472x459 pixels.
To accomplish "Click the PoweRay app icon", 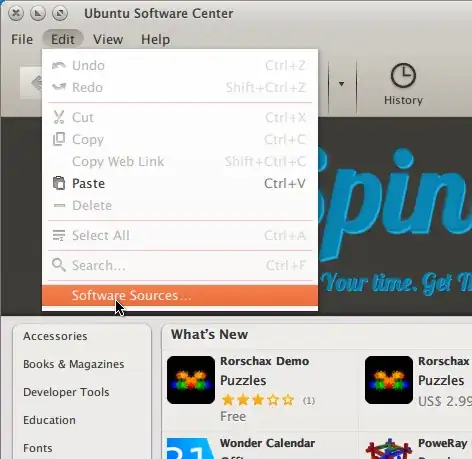I will click(389, 448).
